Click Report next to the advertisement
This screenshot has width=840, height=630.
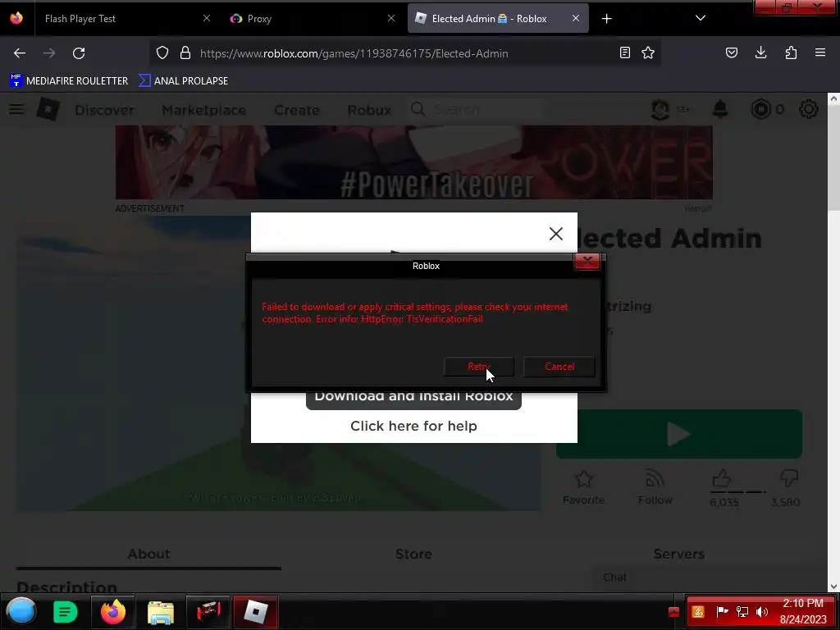click(697, 208)
